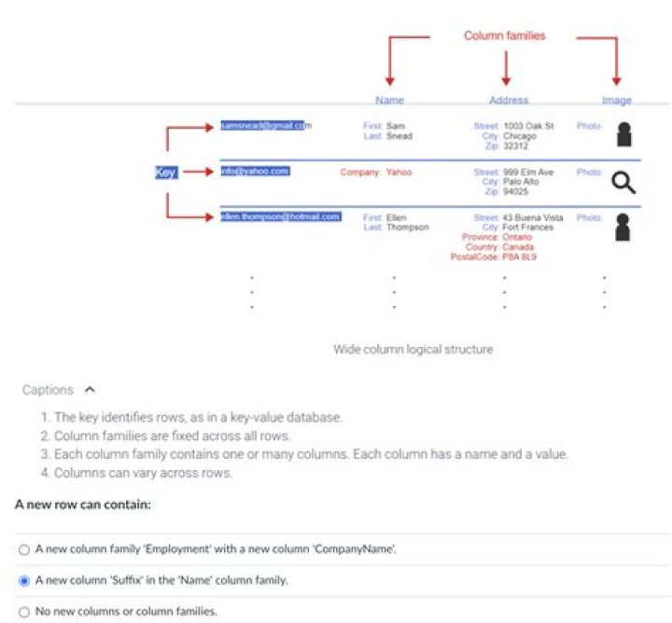Image resolution: width=672 pixels, height=623 pixels.
Task: Click the person photo icon in Ellen's row
Action: click(x=623, y=228)
